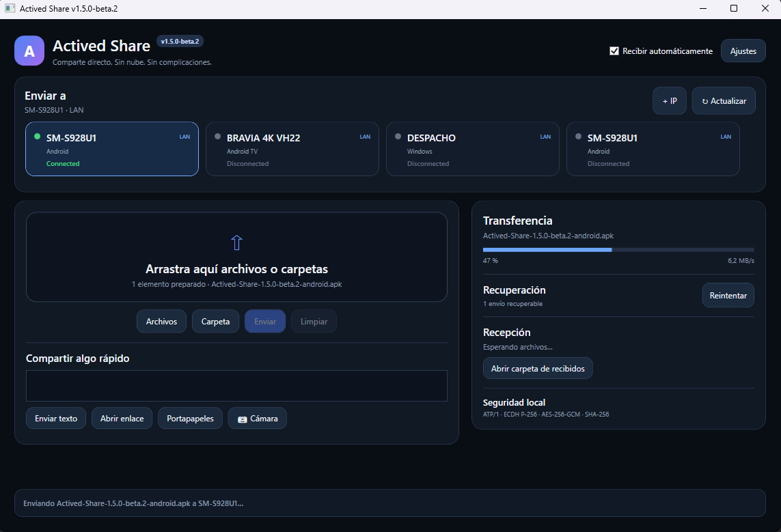The image size is (781, 532).
Task: Click the 'SM-S928U1 · LAN' subtitle under Enviar a
Action: click(x=54, y=110)
